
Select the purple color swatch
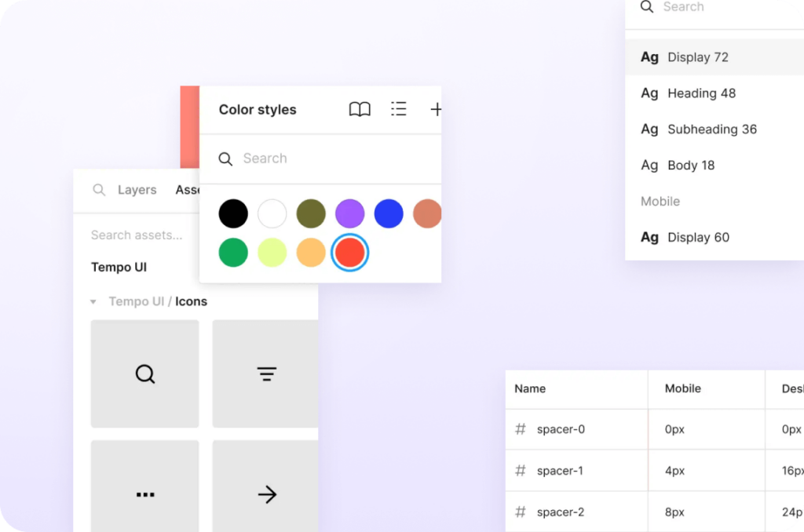(x=349, y=213)
